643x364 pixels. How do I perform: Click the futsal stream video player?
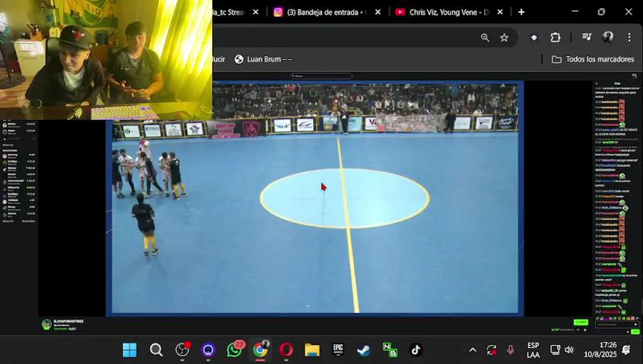click(314, 198)
